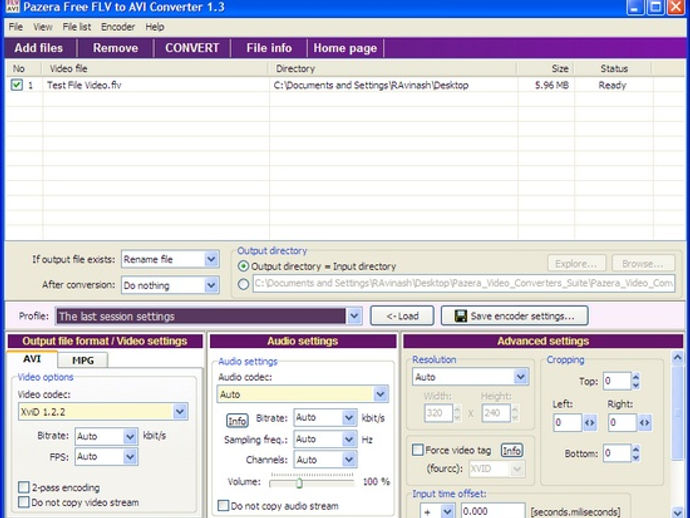Enable Do not copy audio stream

pyautogui.click(x=224, y=505)
